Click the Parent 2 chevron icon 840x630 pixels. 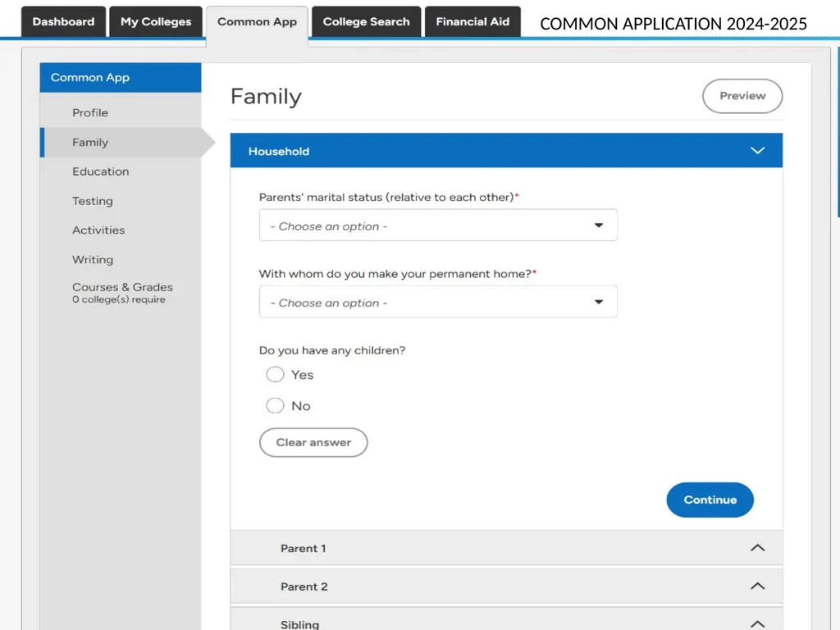757,586
